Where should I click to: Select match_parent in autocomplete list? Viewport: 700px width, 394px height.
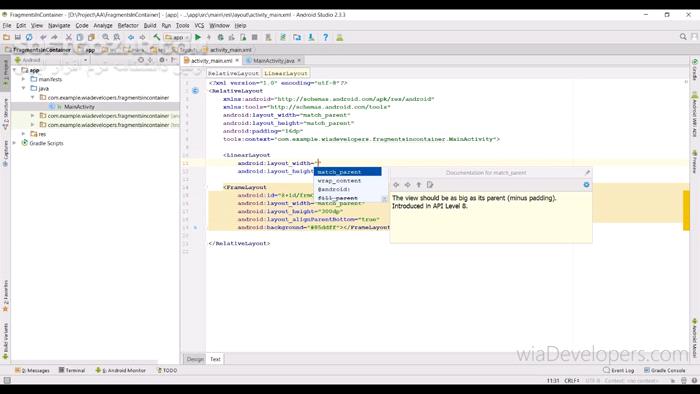(x=347, y=172)
